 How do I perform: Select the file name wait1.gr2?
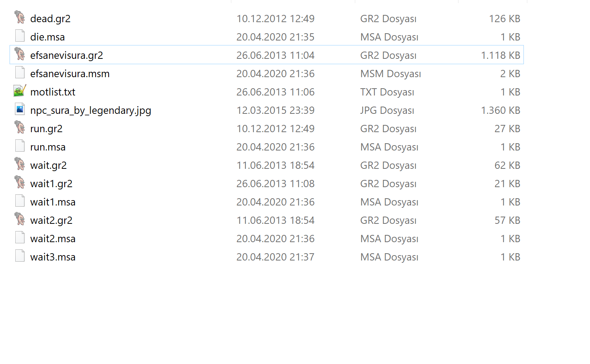(51, 184)
